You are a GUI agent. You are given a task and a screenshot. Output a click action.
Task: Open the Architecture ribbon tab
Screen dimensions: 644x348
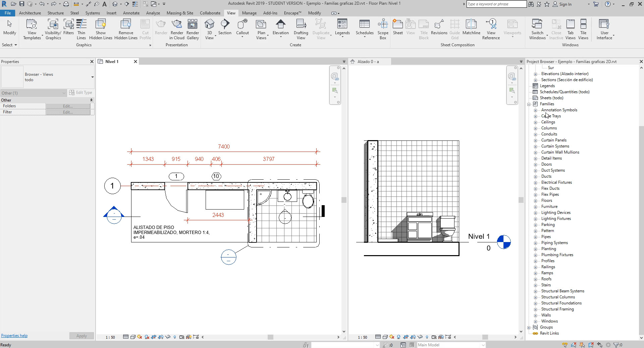pos(30,13)
